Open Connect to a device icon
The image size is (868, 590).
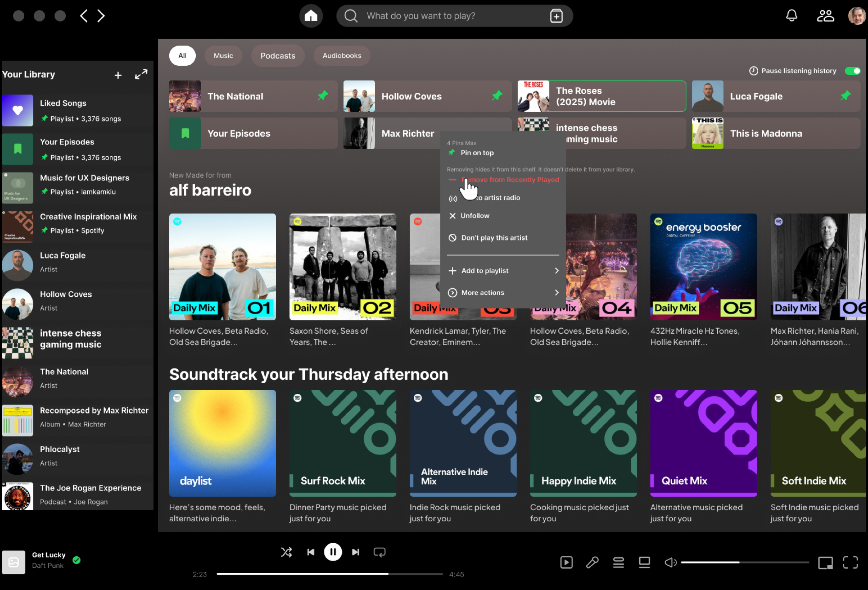(x=644, y=562)
